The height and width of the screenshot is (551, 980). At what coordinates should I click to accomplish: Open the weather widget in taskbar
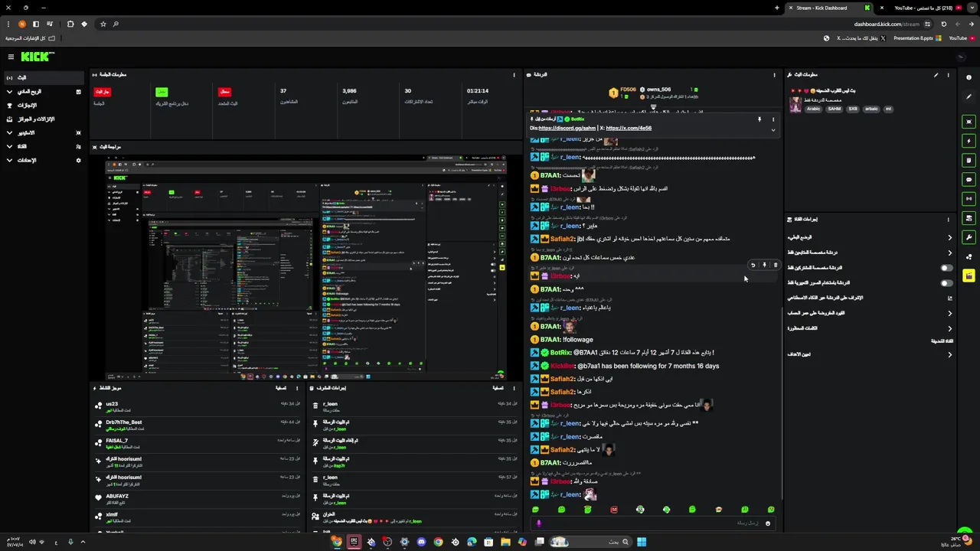pos(955,541)
